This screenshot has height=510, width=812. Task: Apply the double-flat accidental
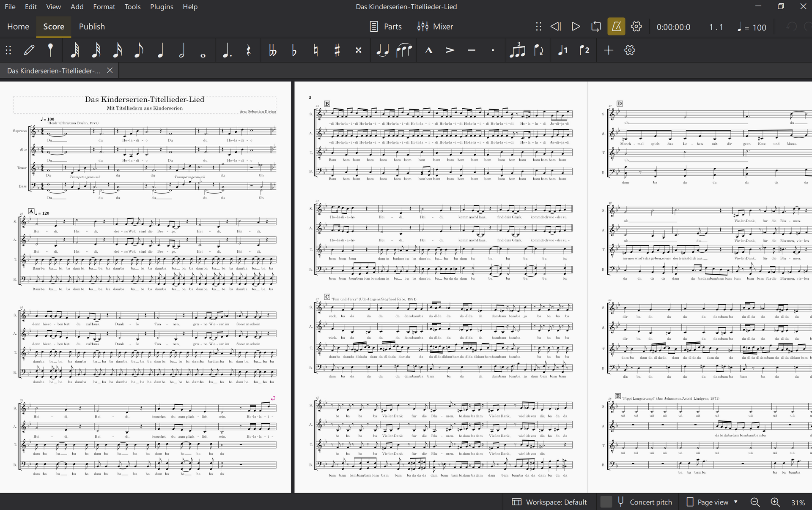(273, 50)
